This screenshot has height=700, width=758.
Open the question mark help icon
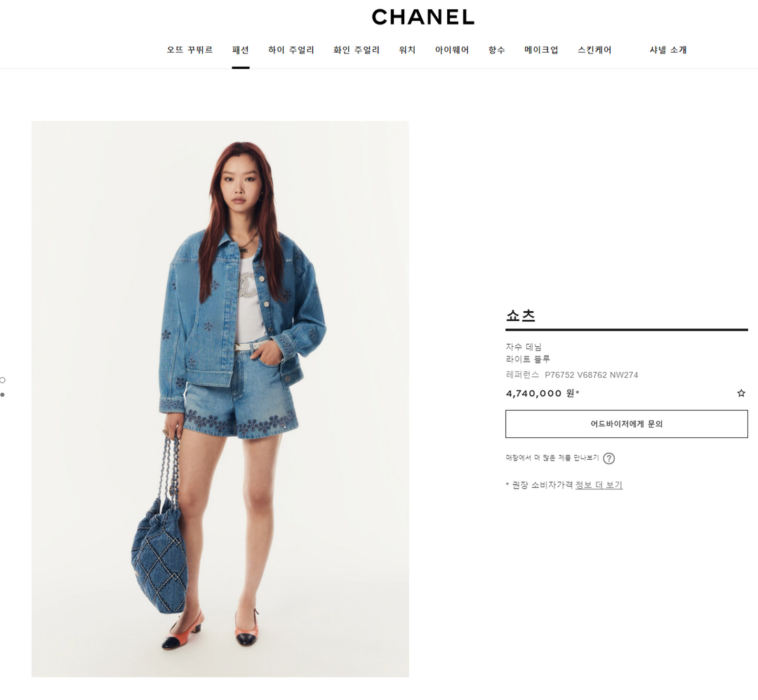tap(609, 458)
